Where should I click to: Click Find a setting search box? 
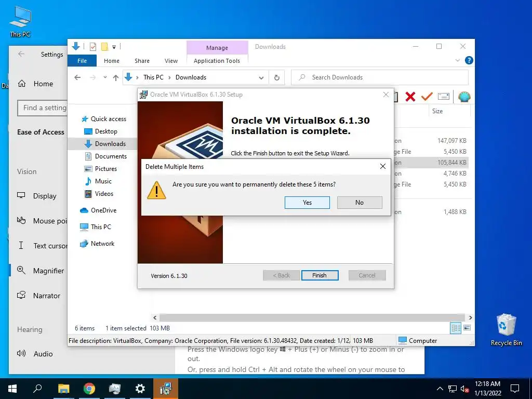coord(43,108)
